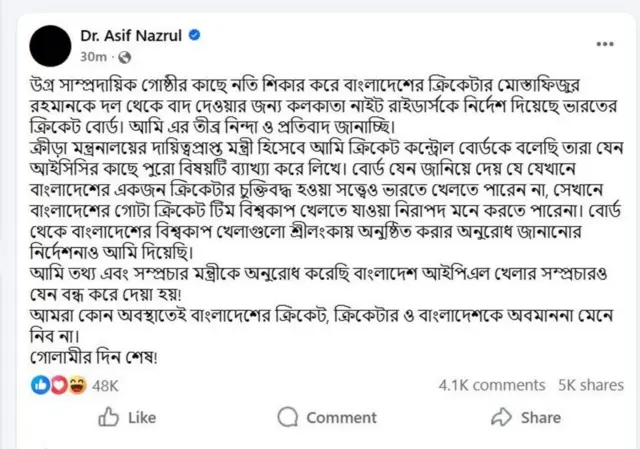Click the thumbs-up outline icon
This screenshot has height=449, width=640.
[x=109, y=417]
